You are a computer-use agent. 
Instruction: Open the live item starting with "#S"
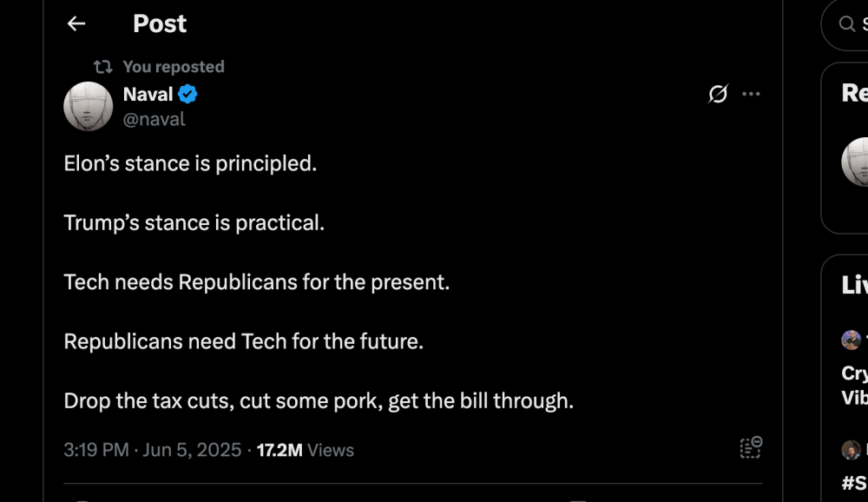855,483
